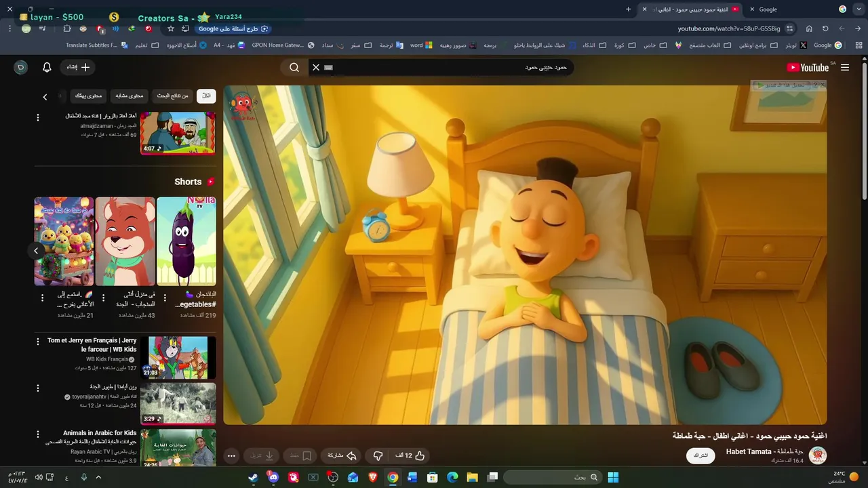868x488 pixels.
Task: Select the 'From search results' chip
Action: tap(172, 96)
